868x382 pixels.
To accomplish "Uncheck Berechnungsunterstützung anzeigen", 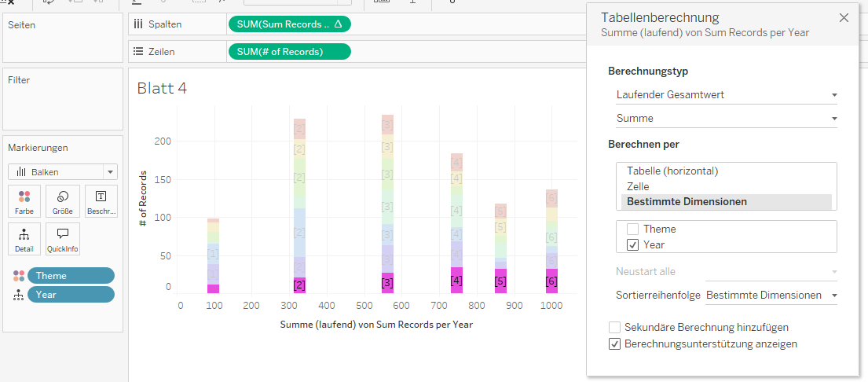I will coord(615,344).
